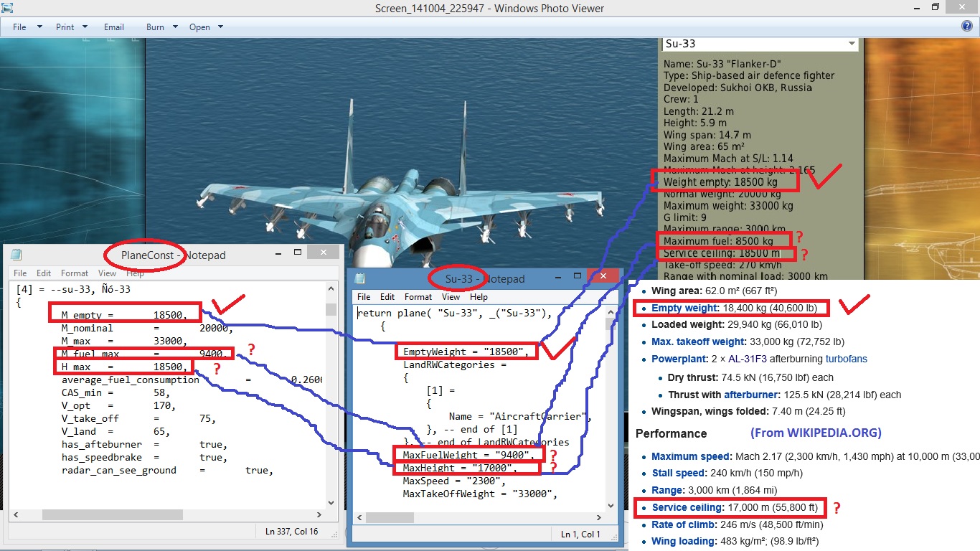
Task: Click the Su-33 Notepad title bar icon
Action: click(x=361, y=278)
